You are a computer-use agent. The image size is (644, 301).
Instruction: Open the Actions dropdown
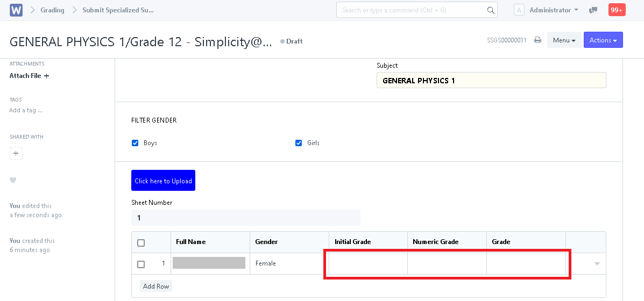(x=603, y=40)
